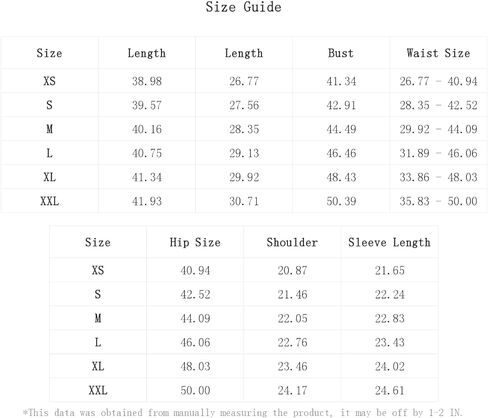This screenshot has width=488, height=418.
Task: Click the Shoulder column header
Action: 292,242
